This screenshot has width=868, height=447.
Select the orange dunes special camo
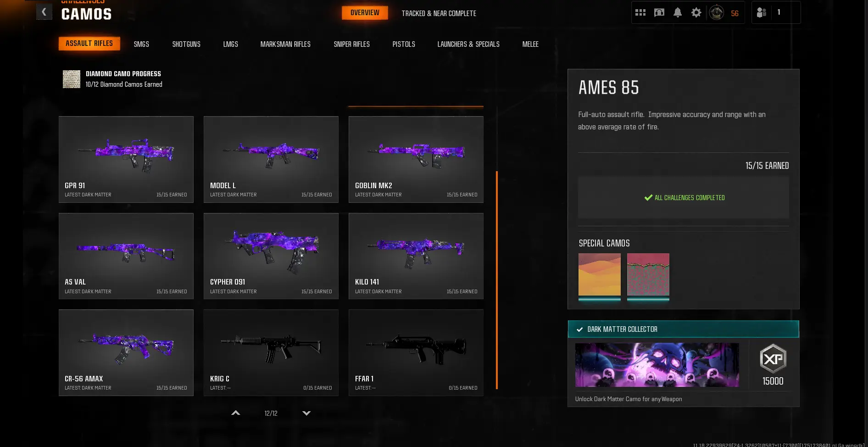(600, 274)
